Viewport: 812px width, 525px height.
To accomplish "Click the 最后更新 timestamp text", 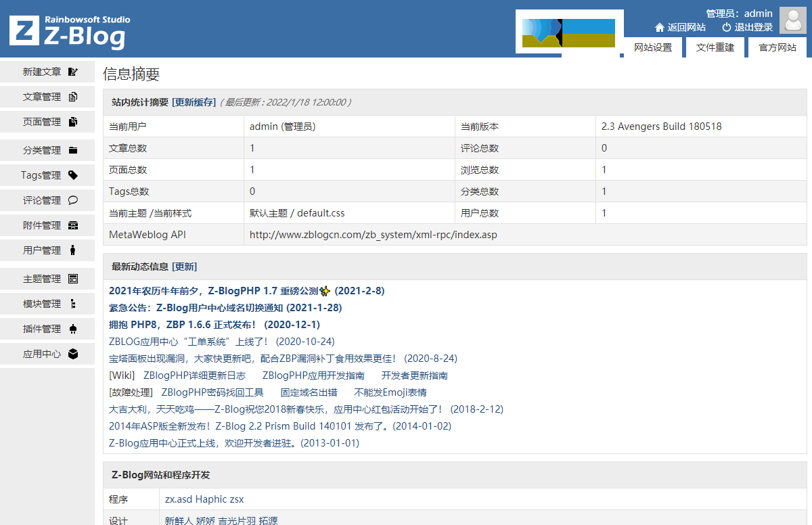I will pyautogui.click(x=286, y=102).
